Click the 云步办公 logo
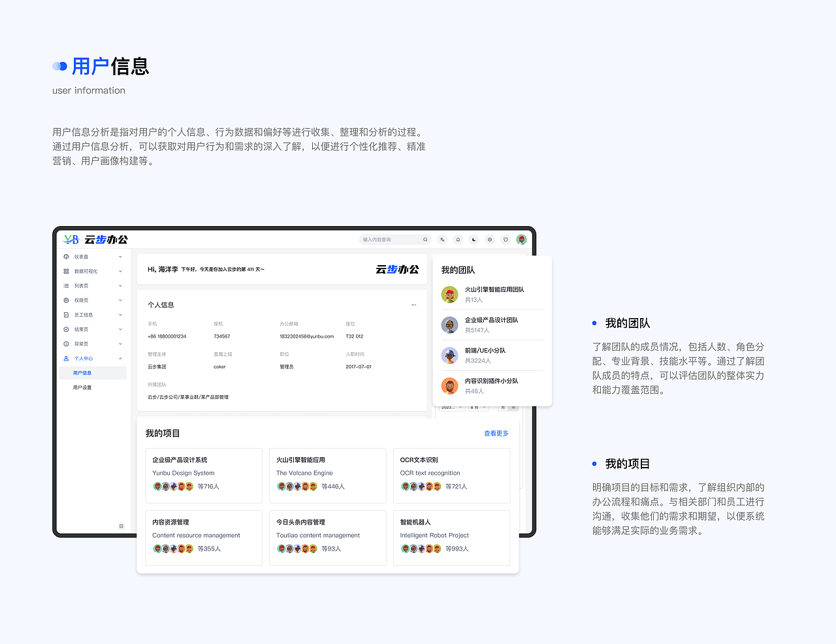 pyautogui.click(x=97, y=240)
